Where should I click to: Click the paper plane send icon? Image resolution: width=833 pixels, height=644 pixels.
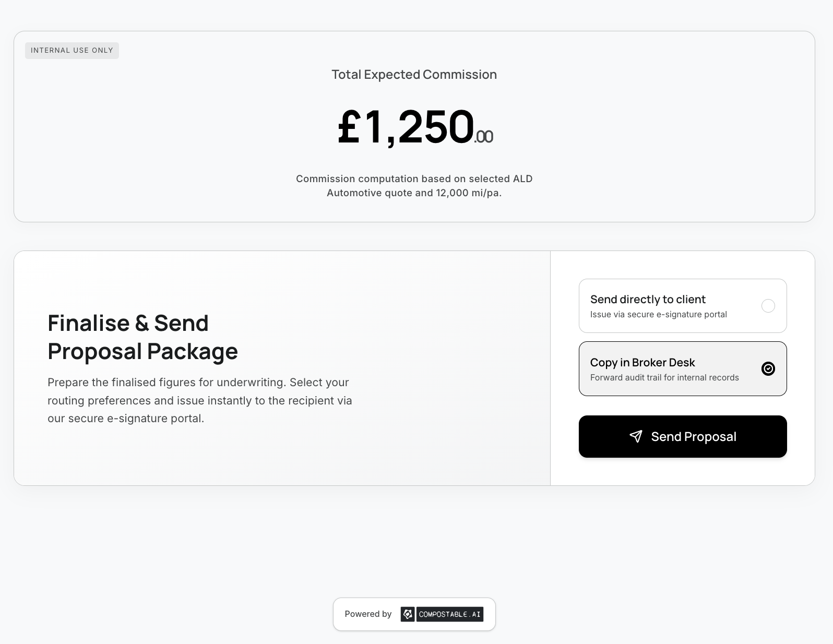(x=636, y=437)
